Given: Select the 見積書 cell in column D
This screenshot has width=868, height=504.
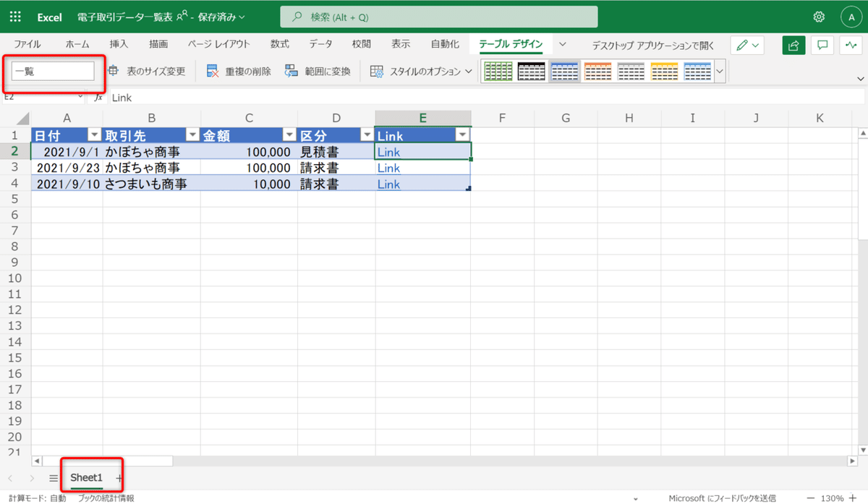Looking at the screenshot, I should [336, 152].
